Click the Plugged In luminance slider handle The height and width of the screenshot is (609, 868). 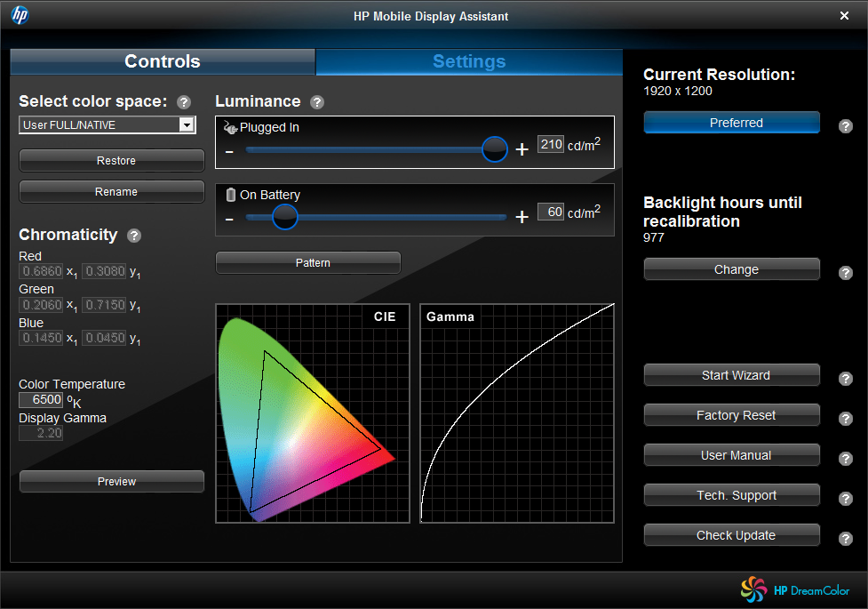coord(494,149)
